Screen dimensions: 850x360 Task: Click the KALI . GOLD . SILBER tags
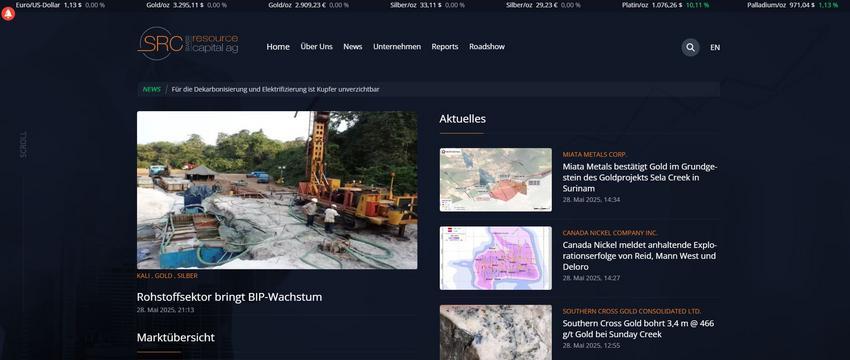(167, 276)
